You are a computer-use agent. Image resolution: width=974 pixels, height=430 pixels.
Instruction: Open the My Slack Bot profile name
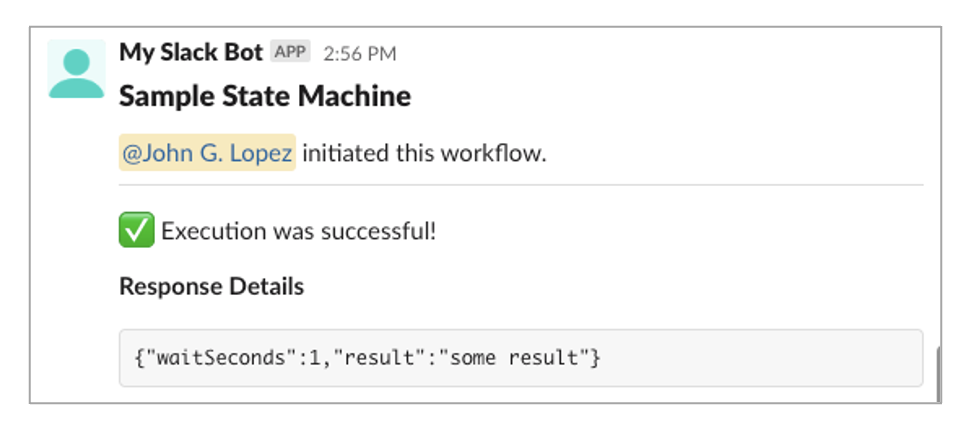191,52
